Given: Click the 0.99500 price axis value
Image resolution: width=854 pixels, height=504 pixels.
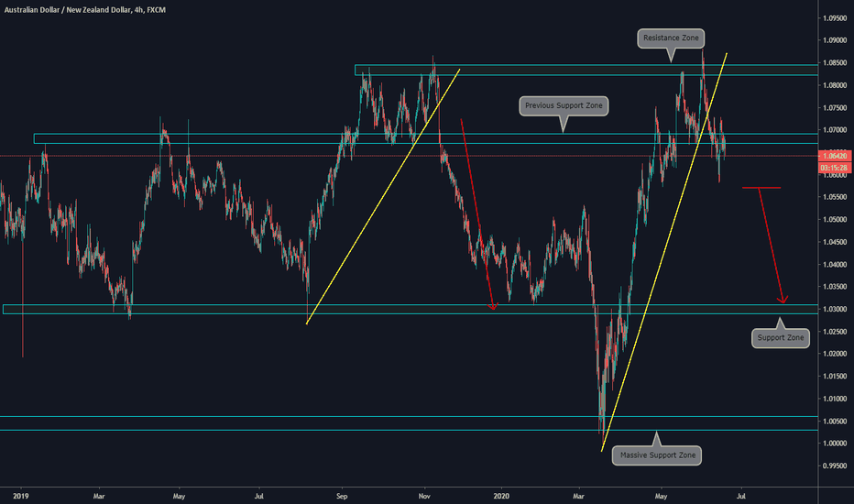Looking at the screenshot, I should 835,466.
